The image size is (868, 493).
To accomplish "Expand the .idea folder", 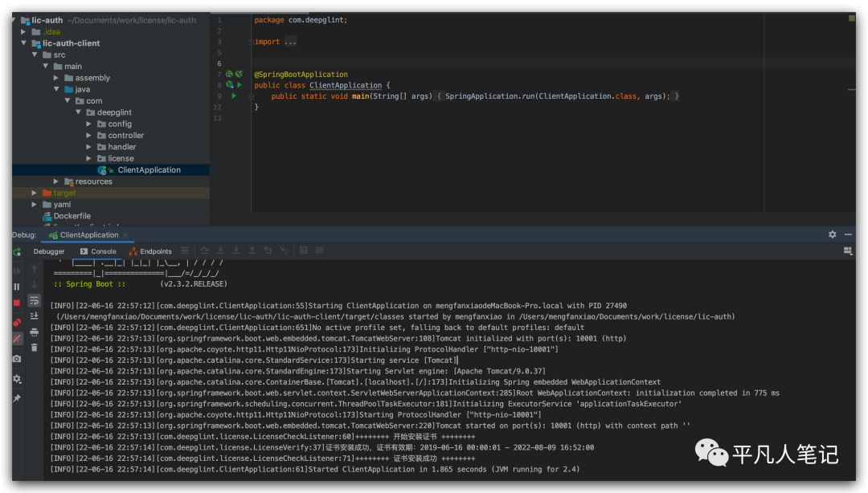I will coord(23,31).
